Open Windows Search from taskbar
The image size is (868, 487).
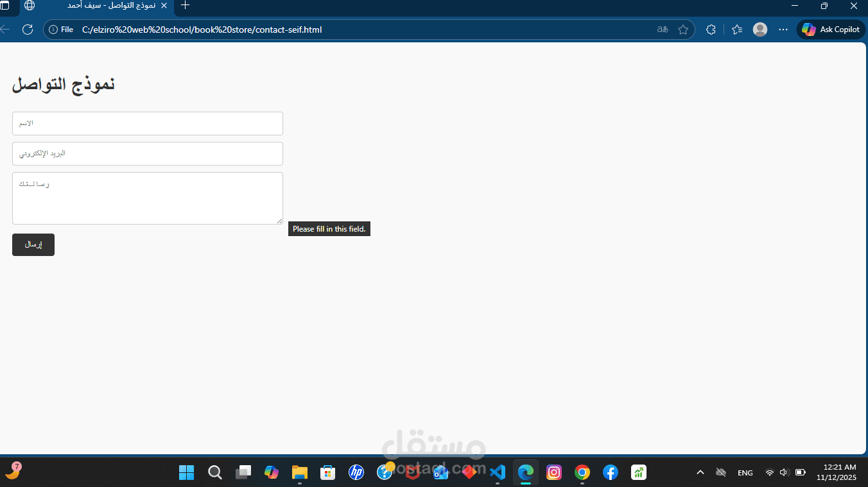(x=215, y=473)
